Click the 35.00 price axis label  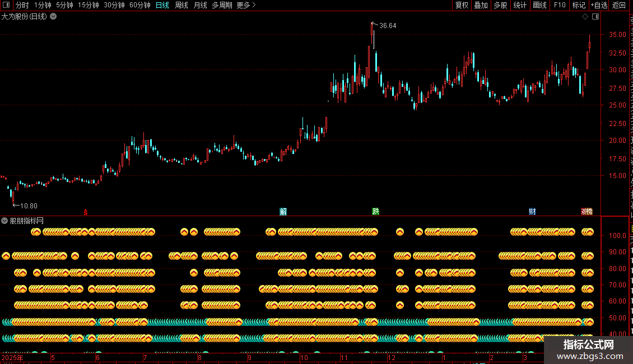617,35
